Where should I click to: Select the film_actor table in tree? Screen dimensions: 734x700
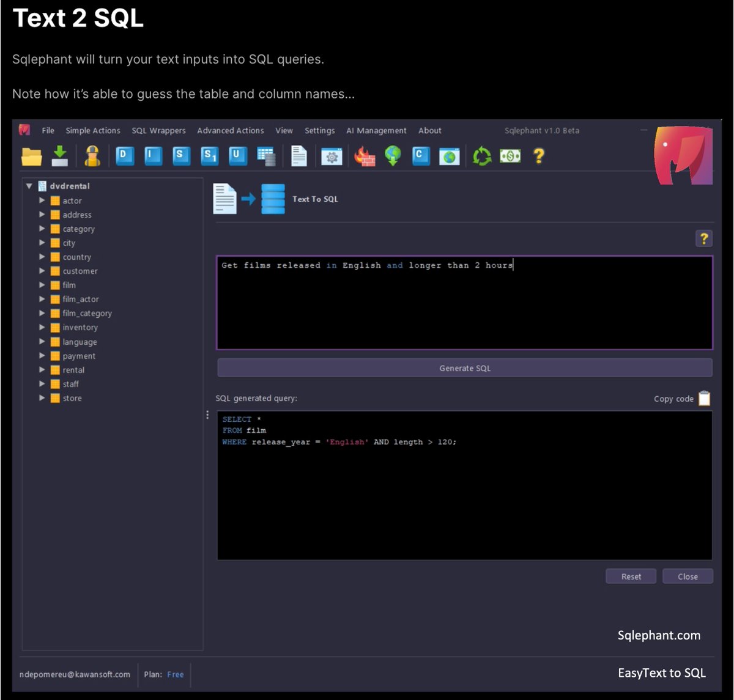pos(80,299)
